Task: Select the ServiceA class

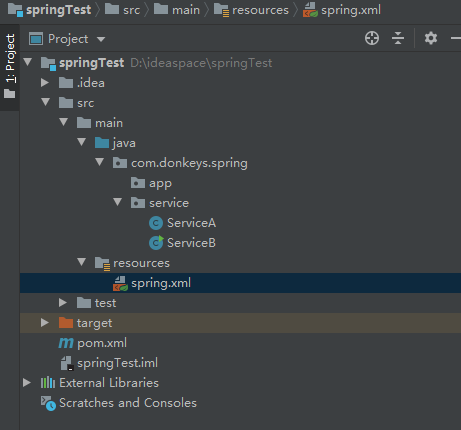Action: coord(191,223)
